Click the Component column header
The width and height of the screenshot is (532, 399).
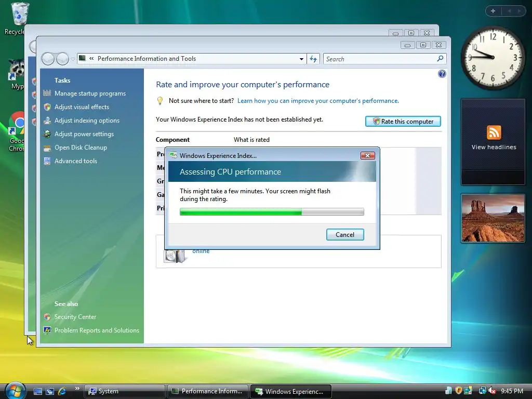(172, 140)
